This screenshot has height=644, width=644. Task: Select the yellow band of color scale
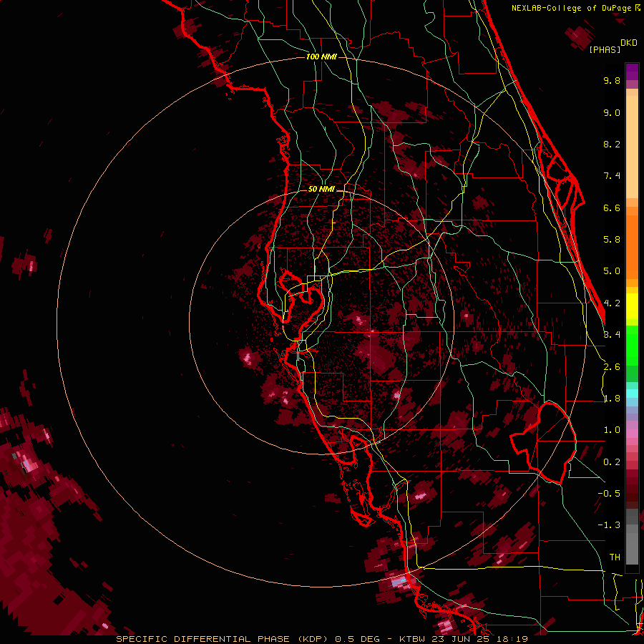(632, 306)
